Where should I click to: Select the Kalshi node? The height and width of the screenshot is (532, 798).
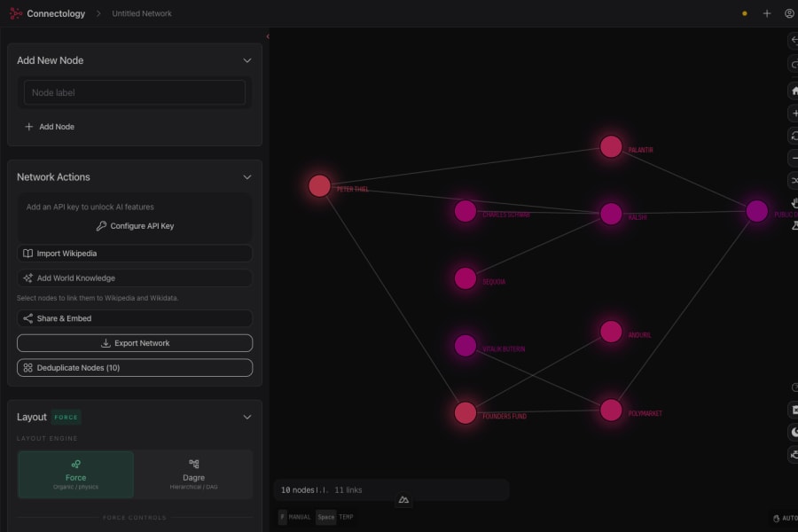(x=611, y=214)
